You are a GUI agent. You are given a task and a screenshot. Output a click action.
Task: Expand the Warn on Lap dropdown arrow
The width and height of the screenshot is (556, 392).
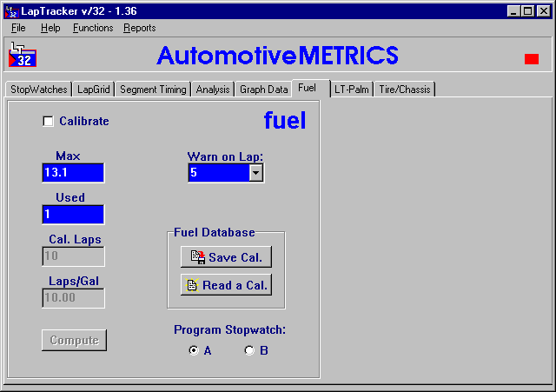tap(255, 173)
